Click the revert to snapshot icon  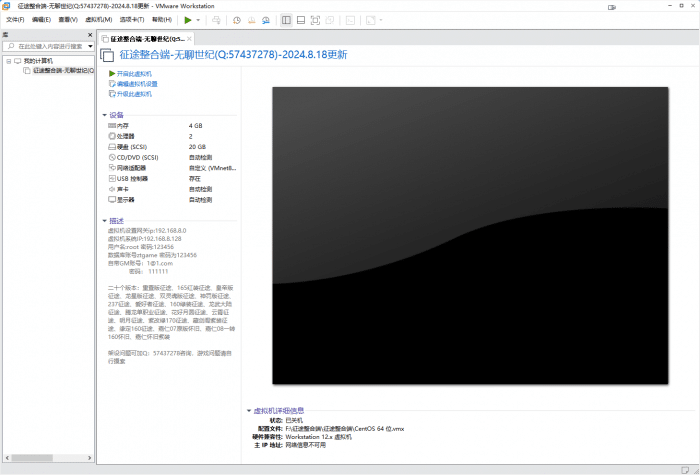click(250, 19)
